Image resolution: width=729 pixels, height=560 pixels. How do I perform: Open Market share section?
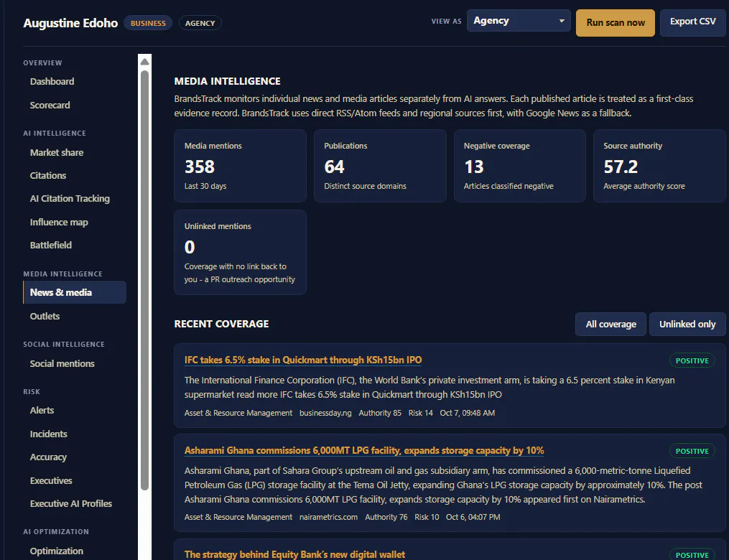(x=57, y=152)
